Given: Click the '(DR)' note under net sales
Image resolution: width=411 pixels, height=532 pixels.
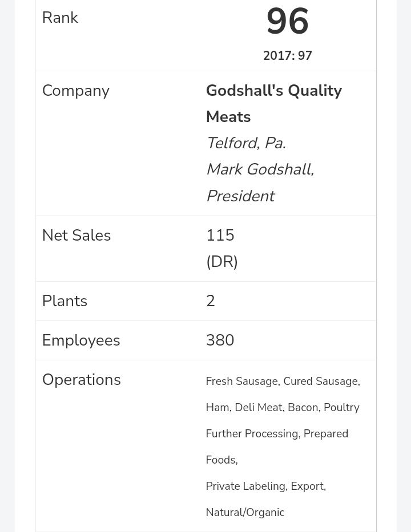Looking at the screenshot, I should coord(221,262).
